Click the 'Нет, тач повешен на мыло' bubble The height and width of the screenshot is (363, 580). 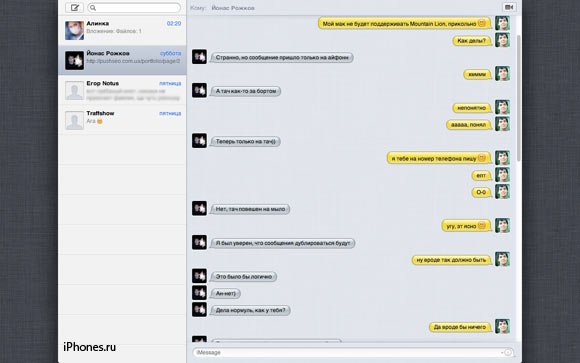250,209
